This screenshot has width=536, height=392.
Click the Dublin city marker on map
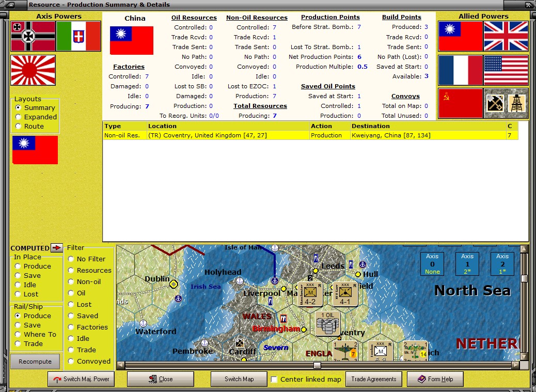(x=174, y=284)
